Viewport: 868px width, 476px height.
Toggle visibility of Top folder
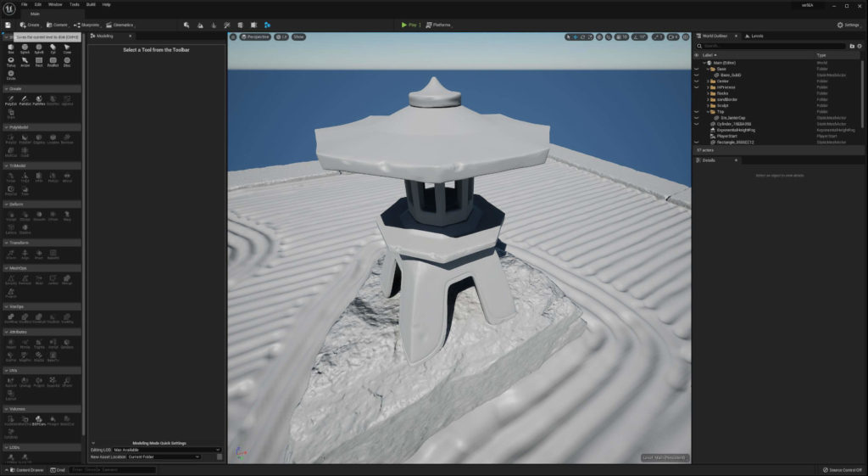697,111
